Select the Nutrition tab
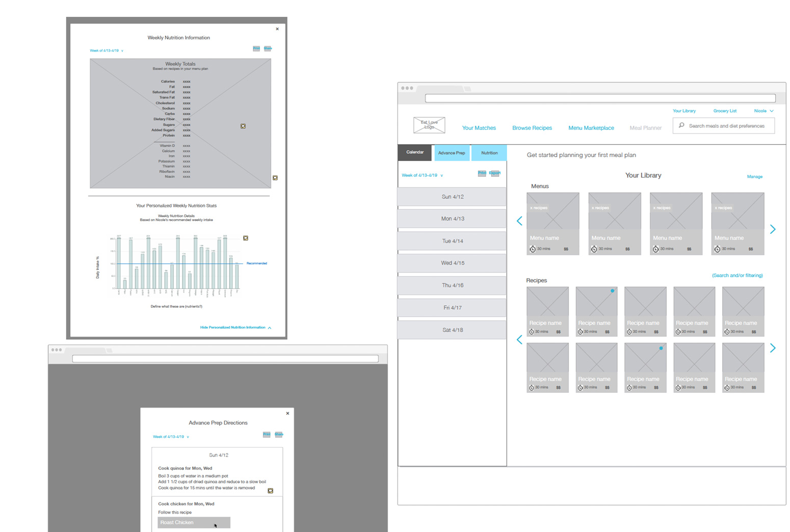 [489, 153]
